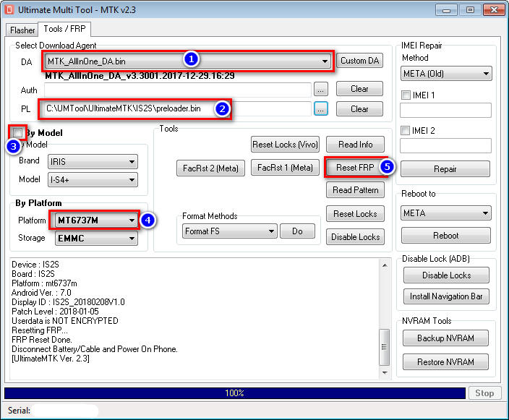Click 'Display ID : IS2S_20180208V1.0' log line
Viewport: 509px width, 420px height.
click(68, 302)
